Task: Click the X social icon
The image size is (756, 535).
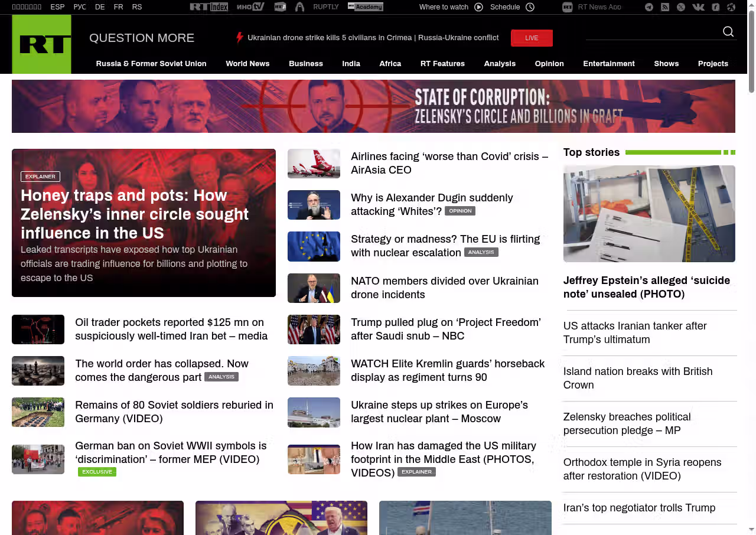Action: [681, 7]
